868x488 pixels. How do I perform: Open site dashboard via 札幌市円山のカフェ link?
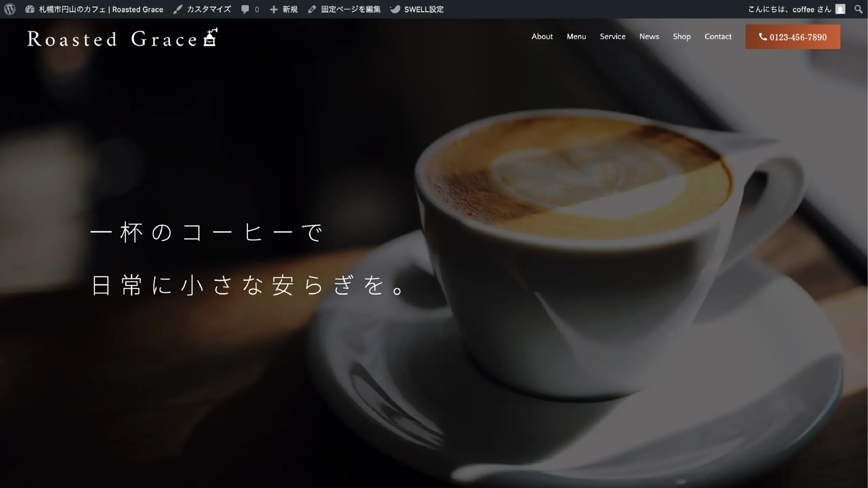[x=94, y=9]
